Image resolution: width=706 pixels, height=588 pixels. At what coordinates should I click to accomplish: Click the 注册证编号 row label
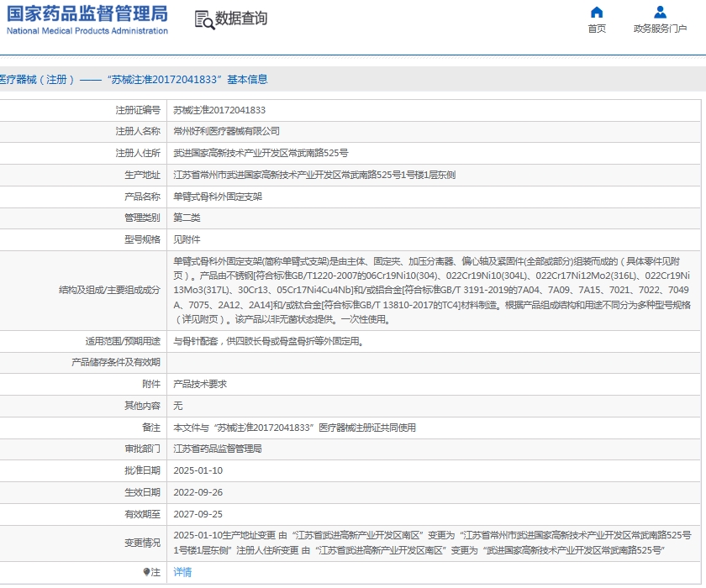(138, 110)
